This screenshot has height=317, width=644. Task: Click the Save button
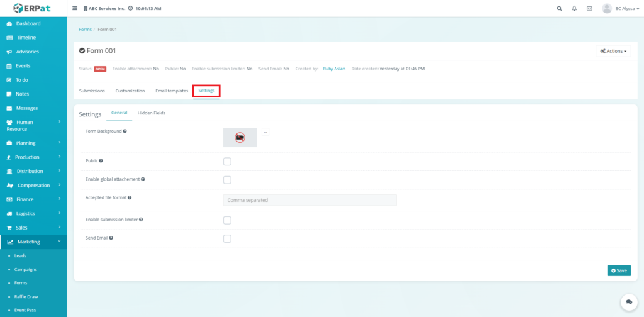tap(619, 270)
